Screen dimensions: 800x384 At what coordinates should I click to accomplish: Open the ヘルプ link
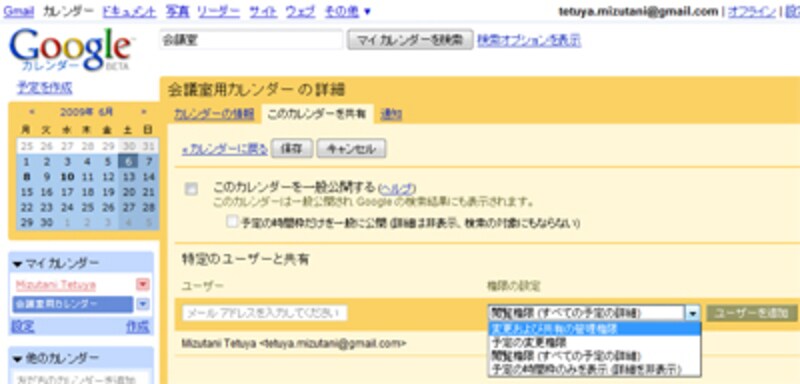(398, 188)
